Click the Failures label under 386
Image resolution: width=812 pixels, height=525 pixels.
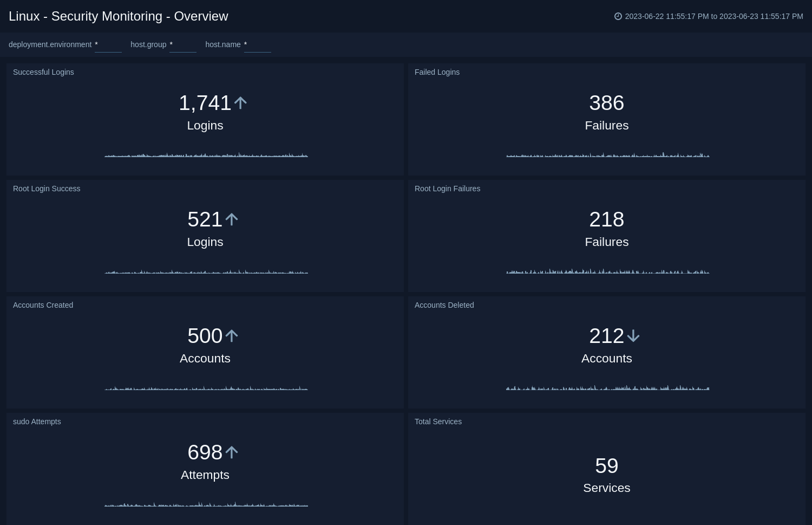(607, 125)
